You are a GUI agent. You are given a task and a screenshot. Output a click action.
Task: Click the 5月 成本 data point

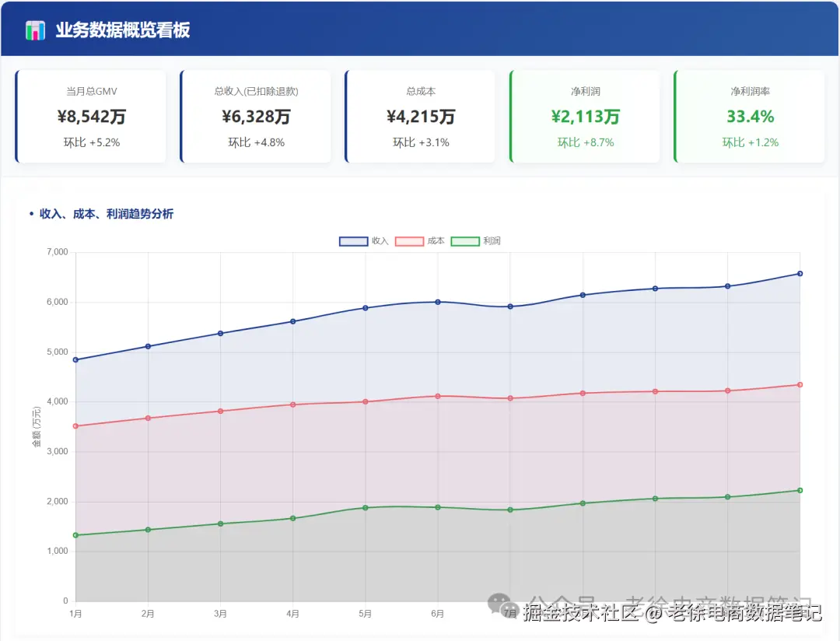tap(366, 401)
